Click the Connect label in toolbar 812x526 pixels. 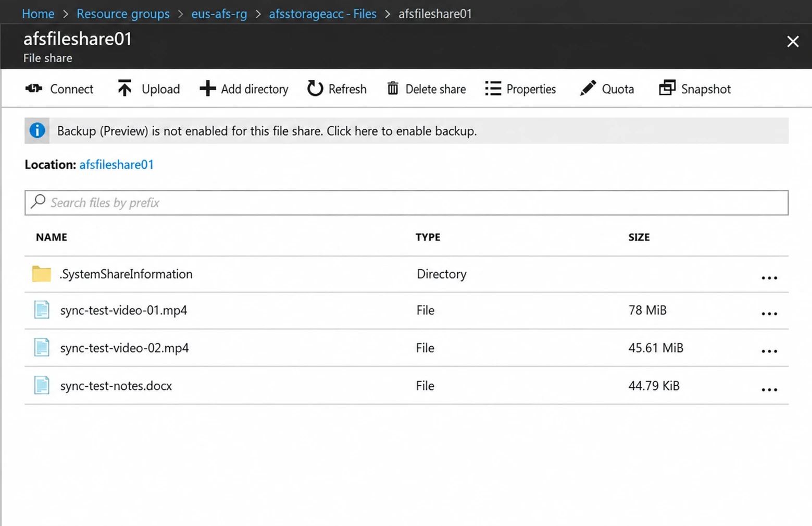tap(72, 89)
